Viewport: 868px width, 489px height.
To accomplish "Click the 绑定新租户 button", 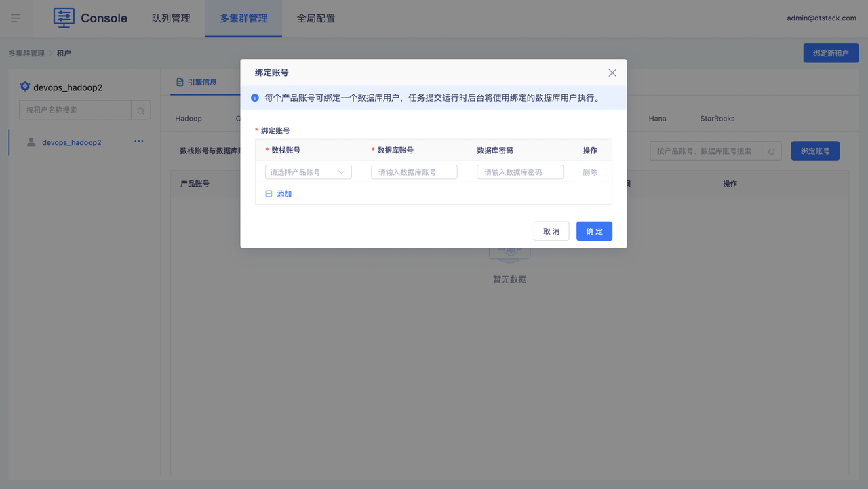I will [x=831, y=53].
